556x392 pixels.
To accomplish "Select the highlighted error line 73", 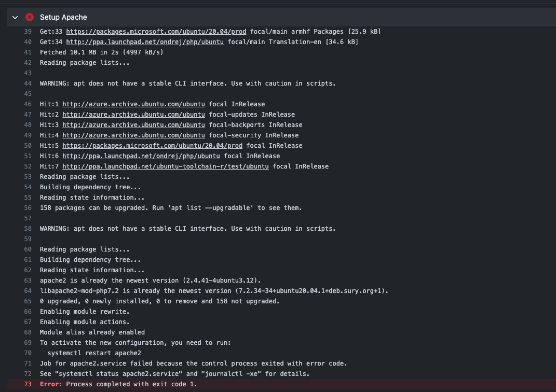I will click(x=24, y=384).
